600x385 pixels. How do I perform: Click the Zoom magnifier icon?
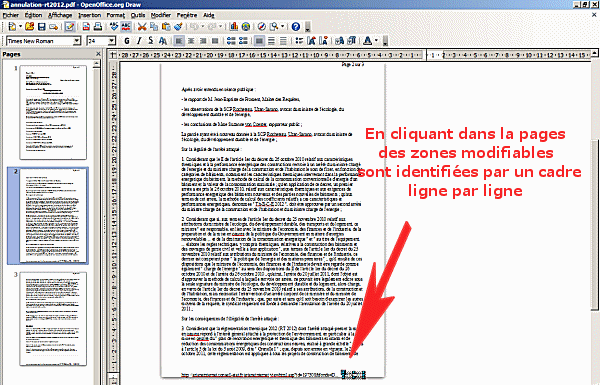coord(274,26)
